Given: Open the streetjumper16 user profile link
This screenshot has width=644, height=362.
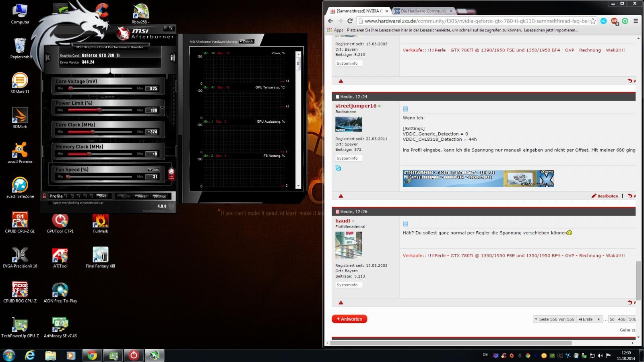Looking at the screenshot, I should [x=356, y=106].
